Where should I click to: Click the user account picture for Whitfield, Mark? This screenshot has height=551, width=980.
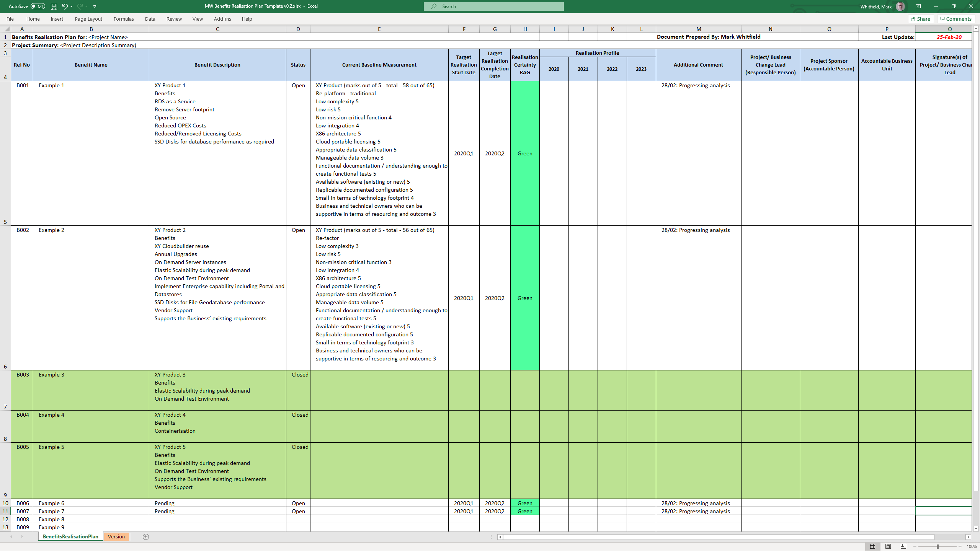tap(900, 6)
